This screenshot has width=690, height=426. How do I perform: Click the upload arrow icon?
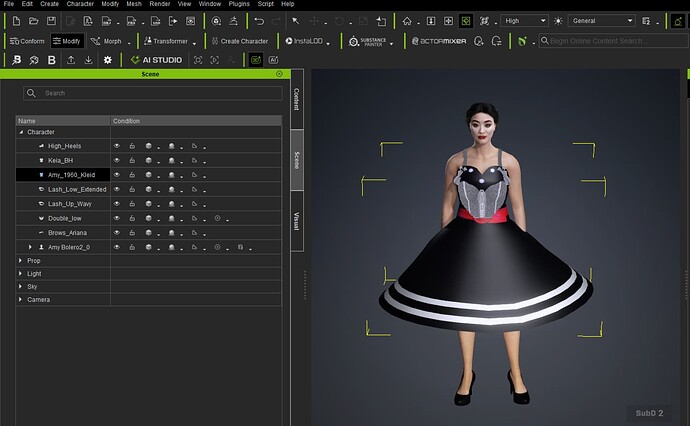(x=70, y=60)
